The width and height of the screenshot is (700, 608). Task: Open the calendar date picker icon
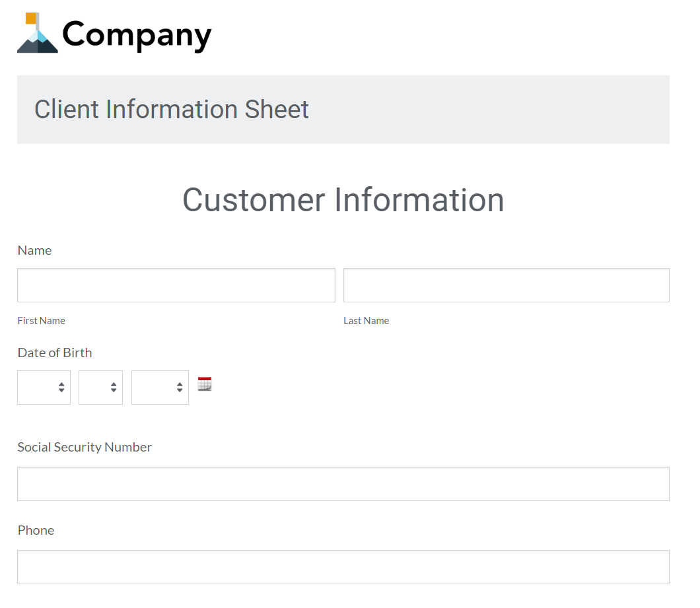205,384
